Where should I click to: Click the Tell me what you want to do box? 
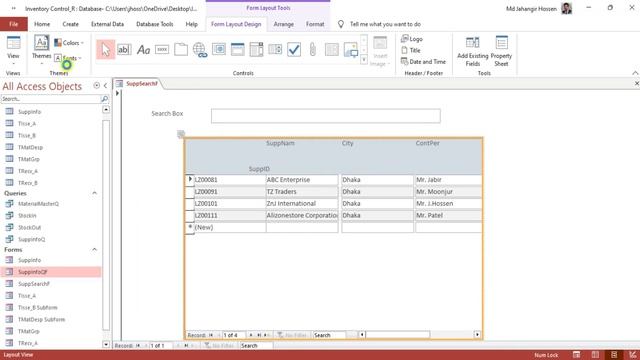click(x=385, y=24)
